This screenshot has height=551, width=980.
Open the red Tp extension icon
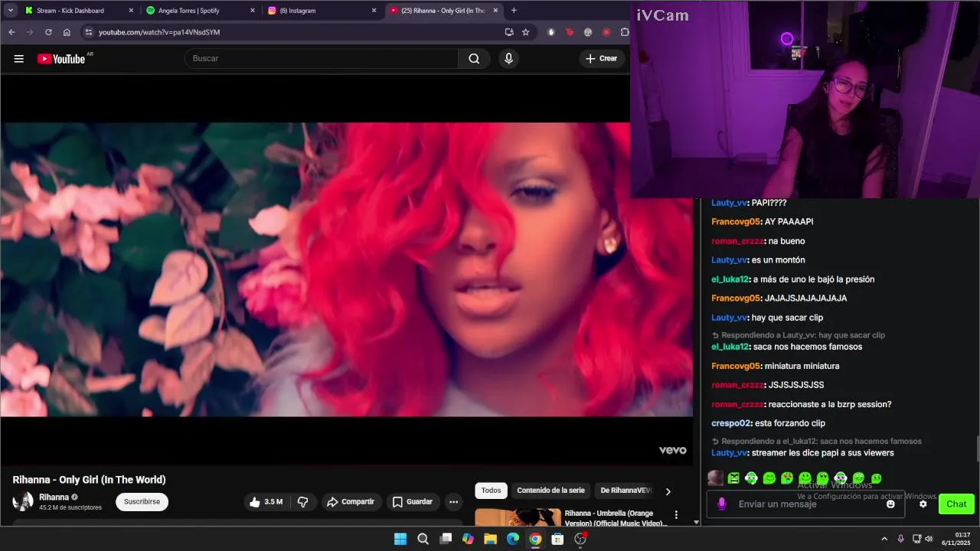(570, 32)
